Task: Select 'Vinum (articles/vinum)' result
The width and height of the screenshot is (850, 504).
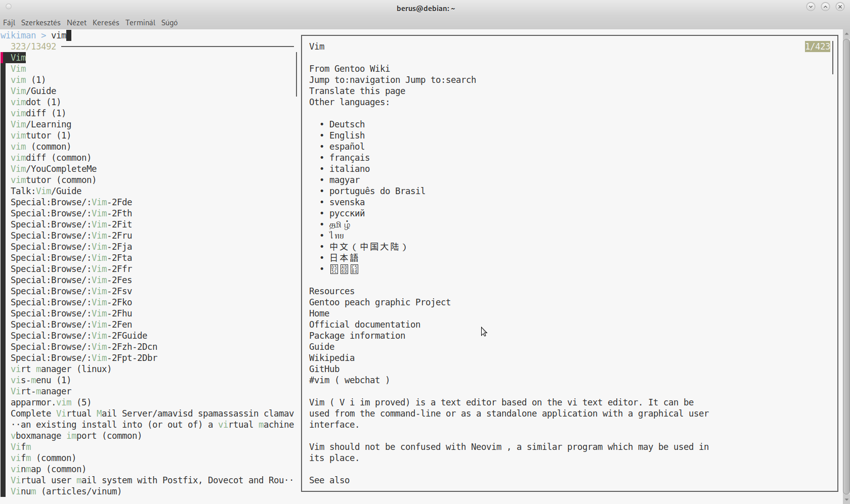Action: pos(66,491)
